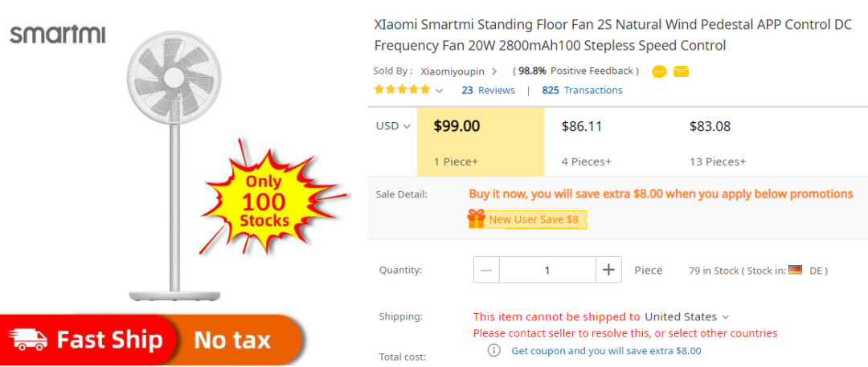This screenshot has height=367, width=868.
Task: Open the 23 Reviews link
Action: 489,90
